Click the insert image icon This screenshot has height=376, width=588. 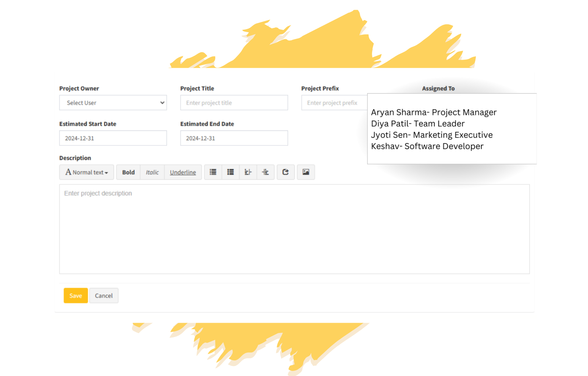coord(306,172)
